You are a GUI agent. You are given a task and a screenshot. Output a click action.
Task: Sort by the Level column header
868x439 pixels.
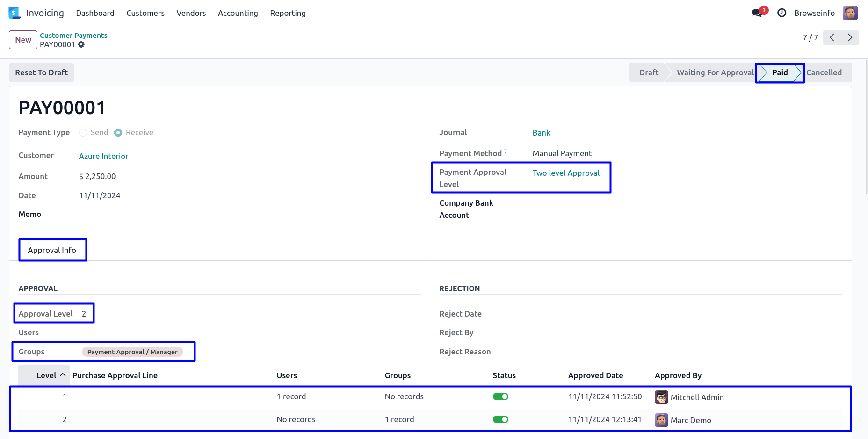[x=46, y=375]
